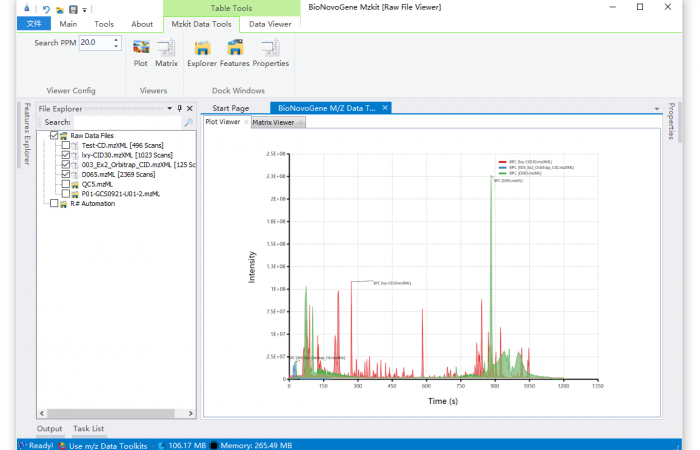
Task: Open quick access toolbar customize dropdown
Action: pos(85,10)
